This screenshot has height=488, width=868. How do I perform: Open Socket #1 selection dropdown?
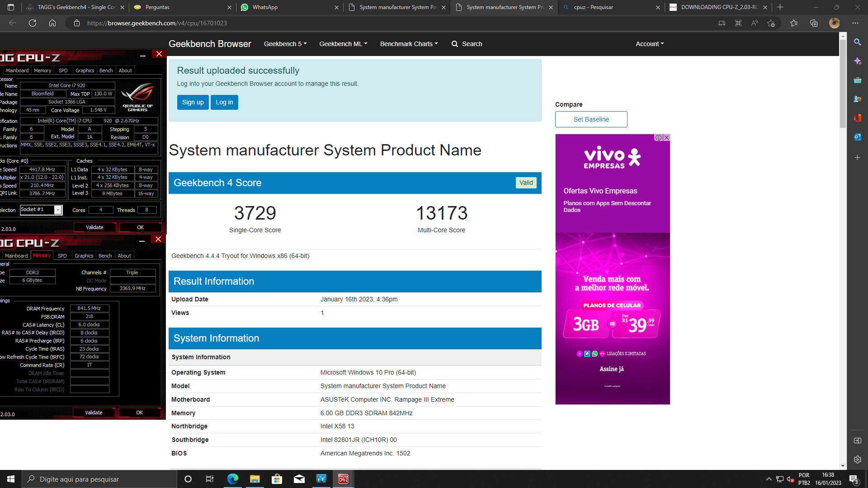[58, 210]
